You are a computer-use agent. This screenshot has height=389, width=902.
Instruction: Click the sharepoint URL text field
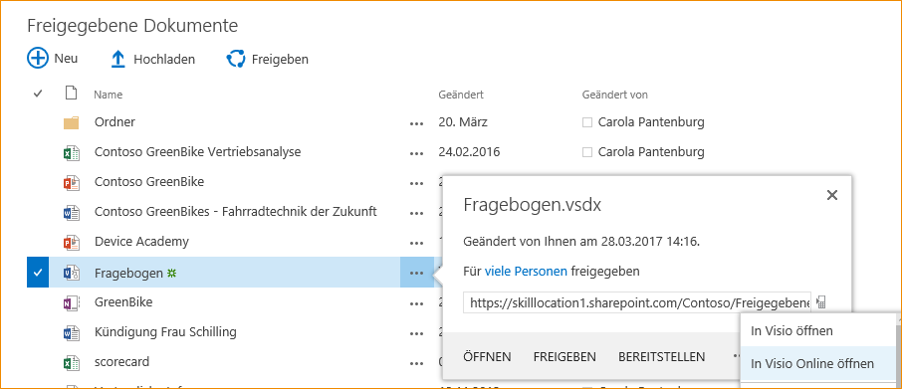click(x=637, y=303)
